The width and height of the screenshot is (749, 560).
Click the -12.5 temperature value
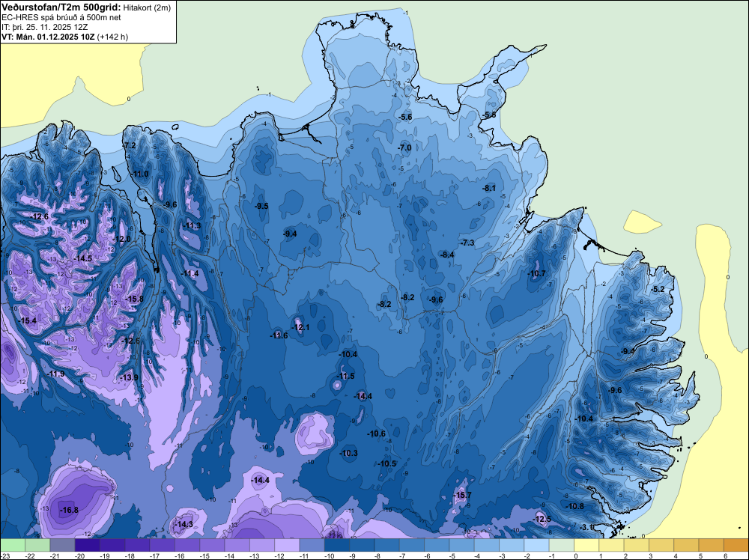tap(542, 519)
